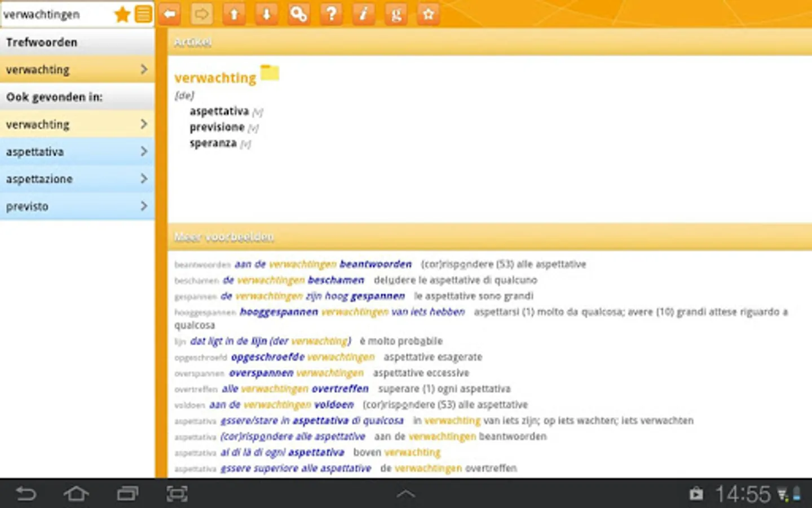Select 'verwachting' under Trefwoorden

[x=77, y=69]
